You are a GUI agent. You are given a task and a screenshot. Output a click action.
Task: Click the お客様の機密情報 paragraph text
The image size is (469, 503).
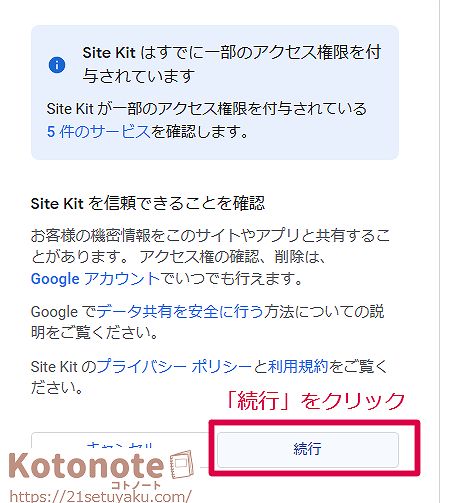210,246
